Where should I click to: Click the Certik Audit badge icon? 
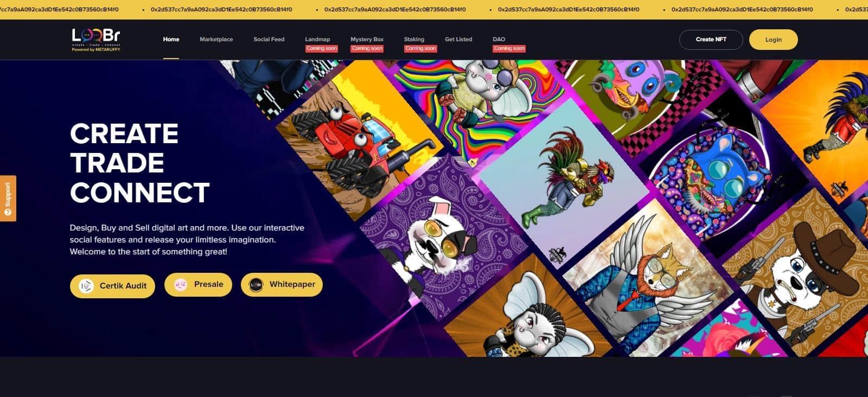[86, 286]
